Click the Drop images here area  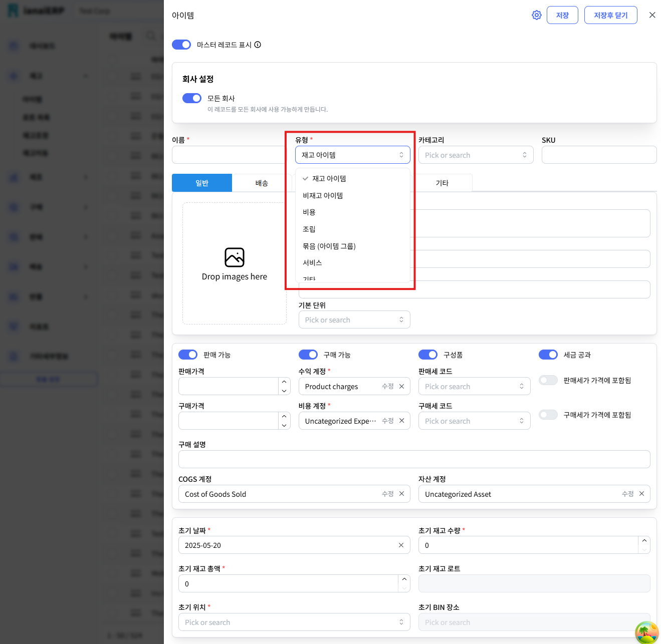(x=235, y=263)
